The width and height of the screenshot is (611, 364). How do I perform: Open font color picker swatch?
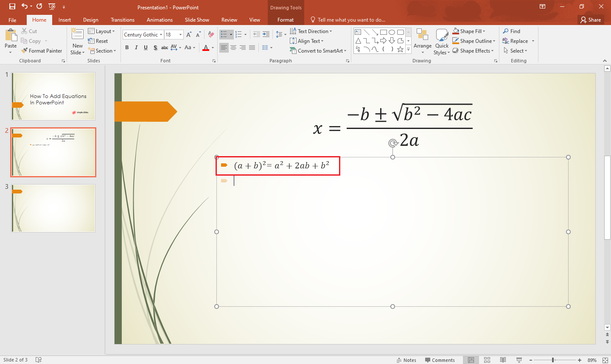point(206,48)
